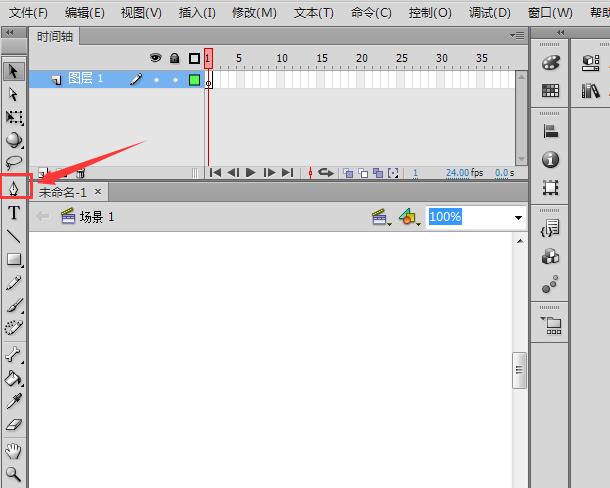
Task: Toggle outline view for all layers
Action: 194,58
